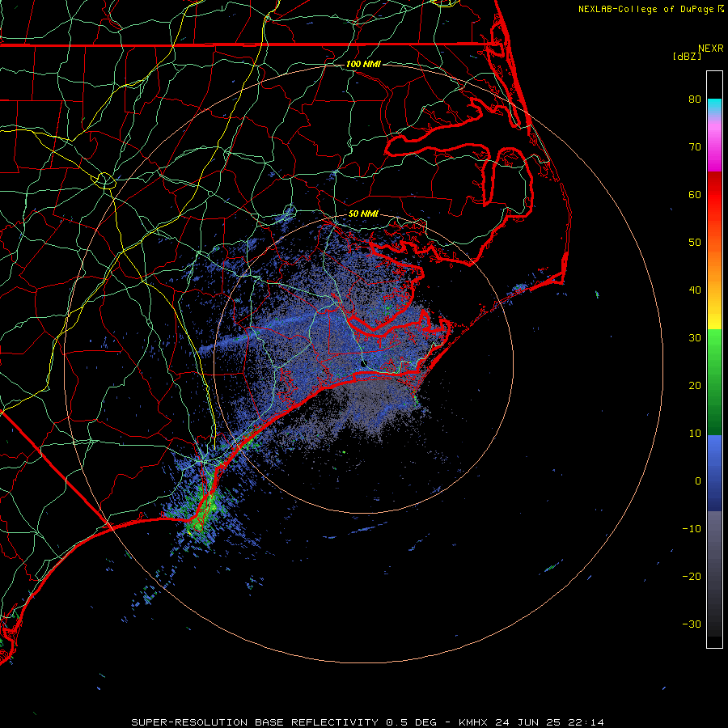Click the cyan top section of color bar
Screen dimensions: 728x728
click(714, 107)
